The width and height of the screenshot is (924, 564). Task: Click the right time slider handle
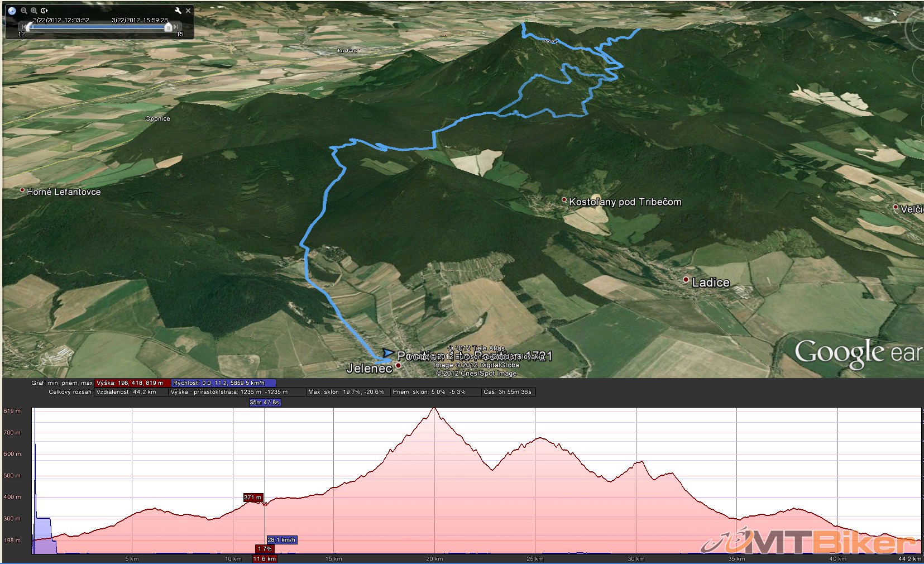[167, 27]
